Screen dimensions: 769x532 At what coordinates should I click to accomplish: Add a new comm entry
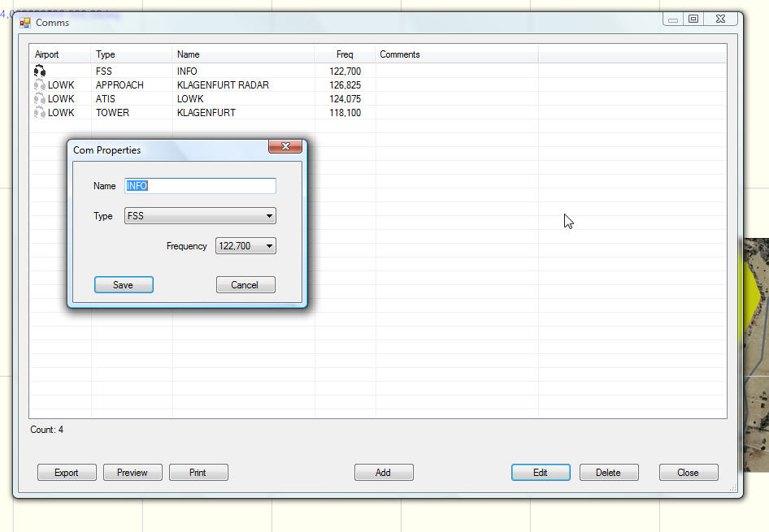coord(384,473)
